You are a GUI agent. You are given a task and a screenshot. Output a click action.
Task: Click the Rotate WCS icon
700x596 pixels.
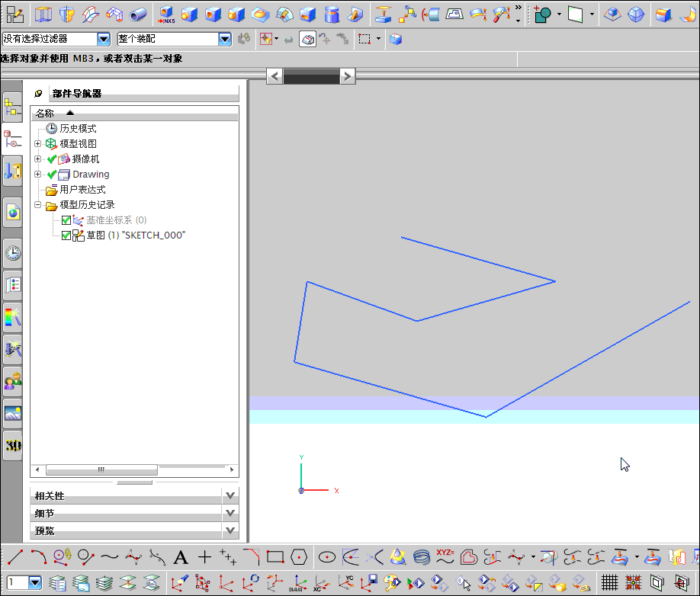tap(250, 582)
